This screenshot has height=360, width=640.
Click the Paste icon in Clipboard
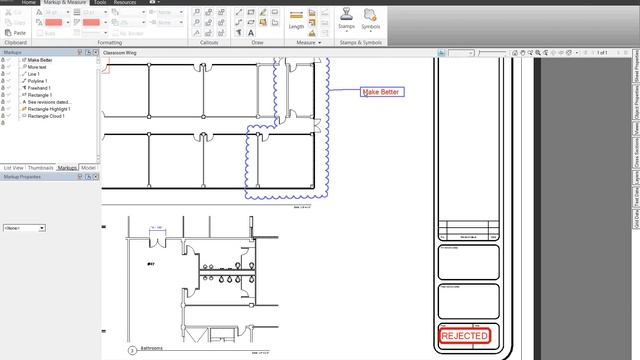click(x=8, y=33)
